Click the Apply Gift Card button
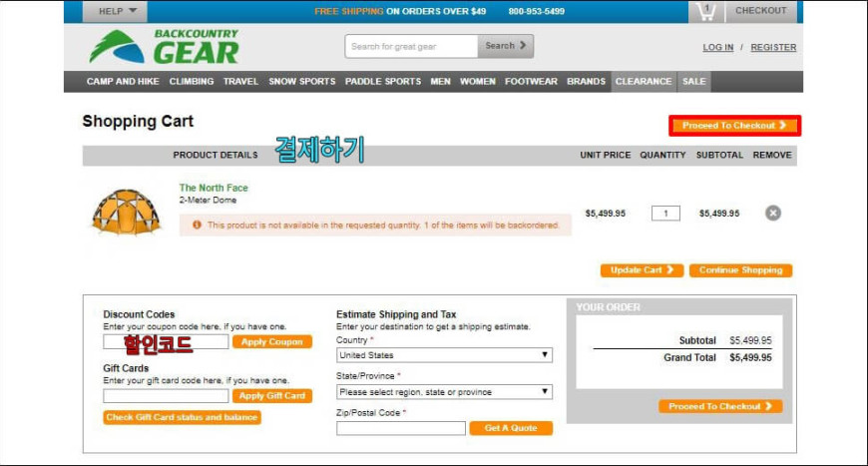 click(x=272, y=396)
